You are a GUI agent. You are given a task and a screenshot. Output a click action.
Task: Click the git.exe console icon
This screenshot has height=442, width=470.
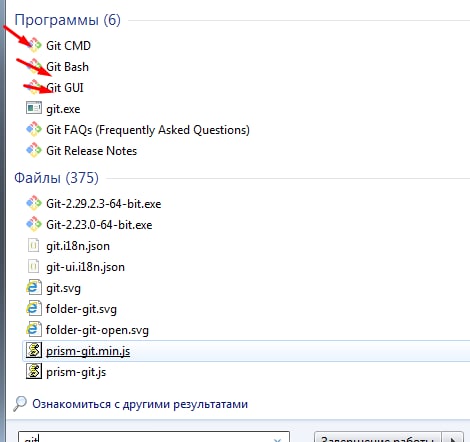(x=34, y=108)
